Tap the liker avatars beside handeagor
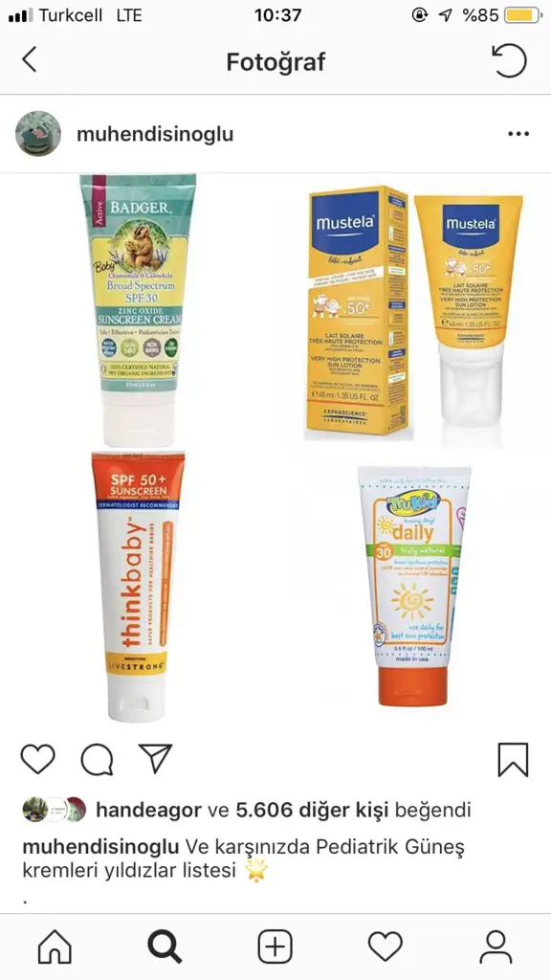 tap(55, 810)
